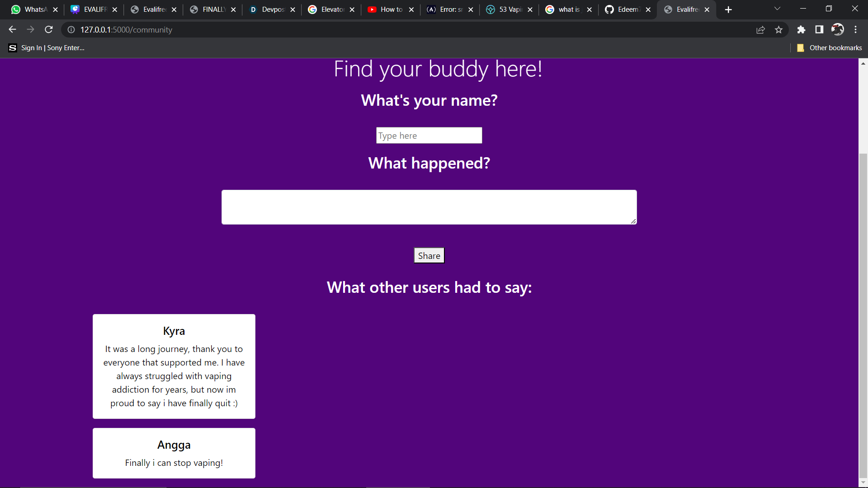Screen dimensions: 868x488
Task: Click the What happened text area
Action: 429,207
